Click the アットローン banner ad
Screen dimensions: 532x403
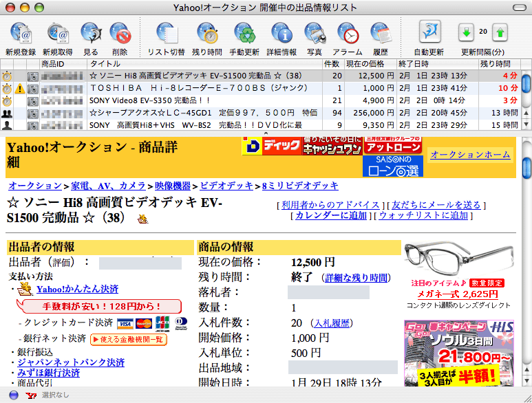pyautogui.click(x=392, y=146)
